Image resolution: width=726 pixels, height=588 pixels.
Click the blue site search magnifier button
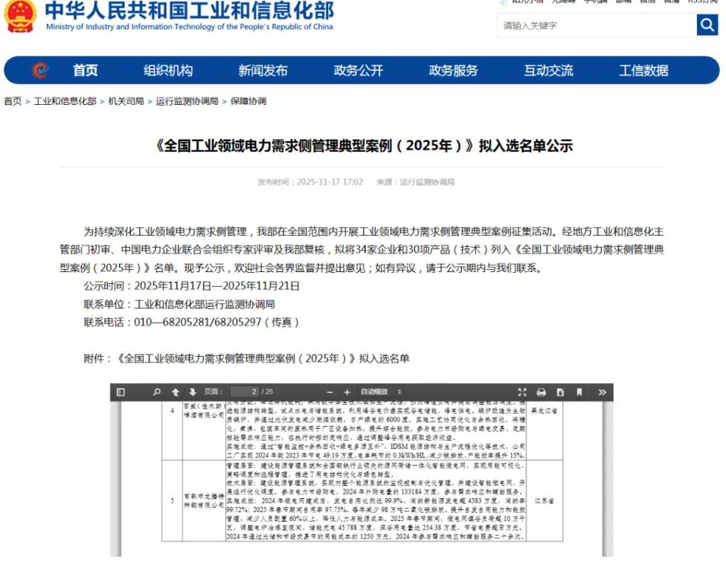click(x=707, y=25)
